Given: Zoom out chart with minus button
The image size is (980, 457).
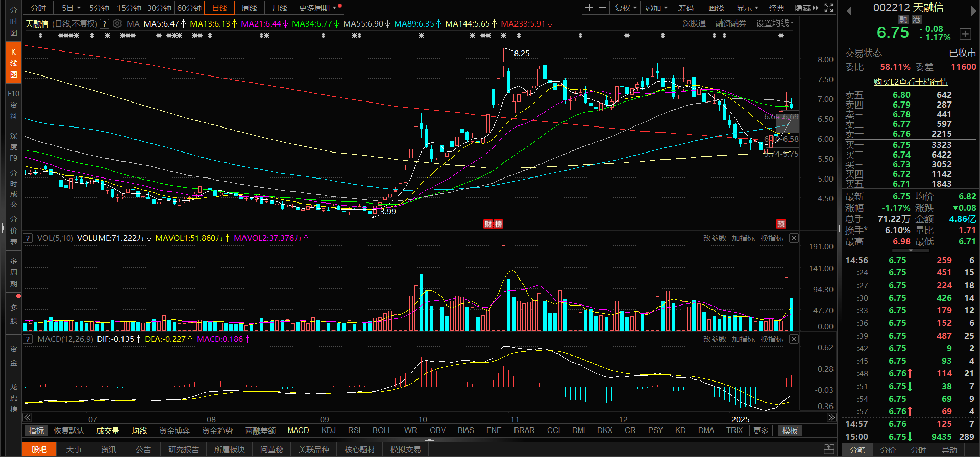Looking at the screenshot, I should point(603,8).
